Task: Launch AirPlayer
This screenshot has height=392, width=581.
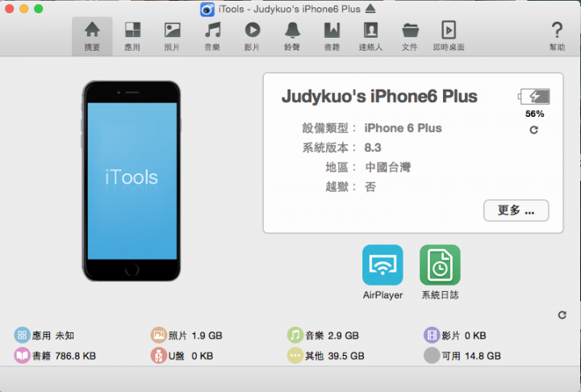Action: point(382,272)
